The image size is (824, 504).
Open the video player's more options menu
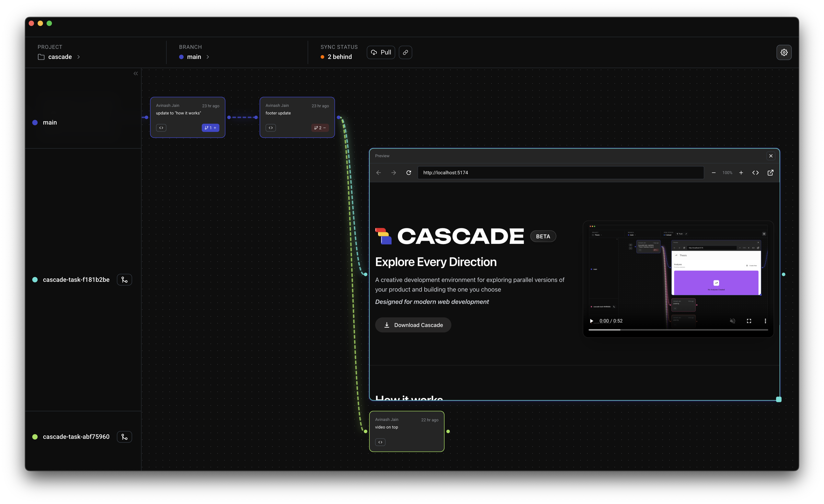click(766, 321)
